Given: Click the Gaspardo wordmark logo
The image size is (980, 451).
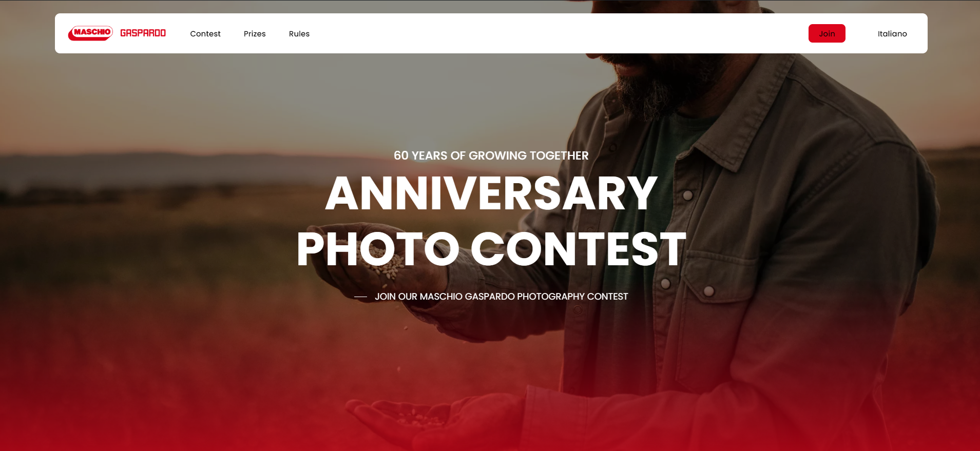Looking at the screenshot, I should (x=143, y=33).
